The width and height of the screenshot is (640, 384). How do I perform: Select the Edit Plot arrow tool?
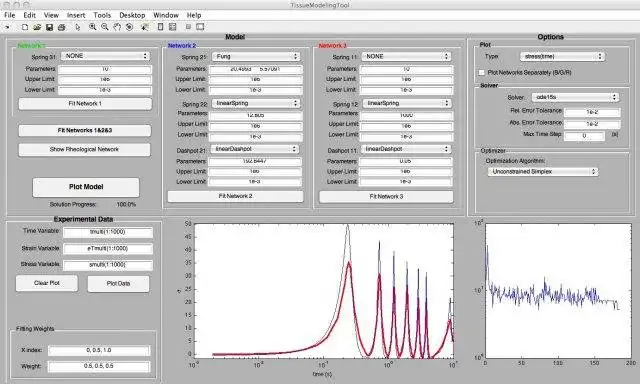pyautogui.click(x=78, y=27)
